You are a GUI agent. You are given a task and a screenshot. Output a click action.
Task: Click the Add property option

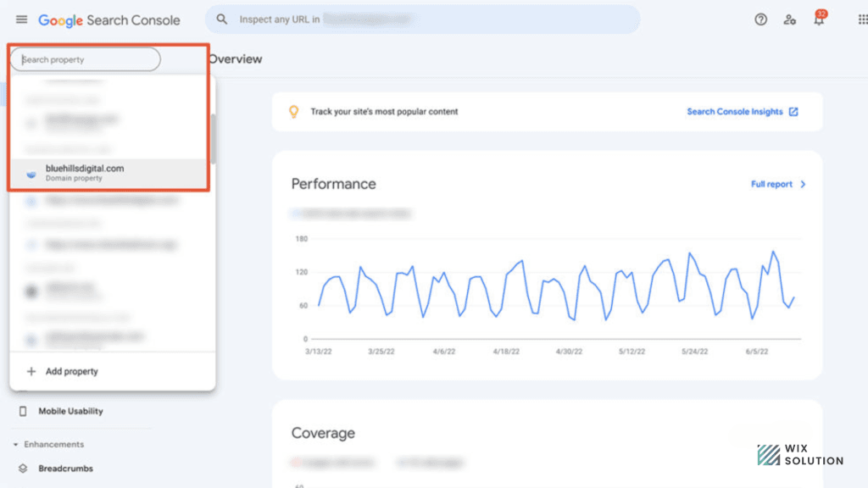tap(113, 371)
